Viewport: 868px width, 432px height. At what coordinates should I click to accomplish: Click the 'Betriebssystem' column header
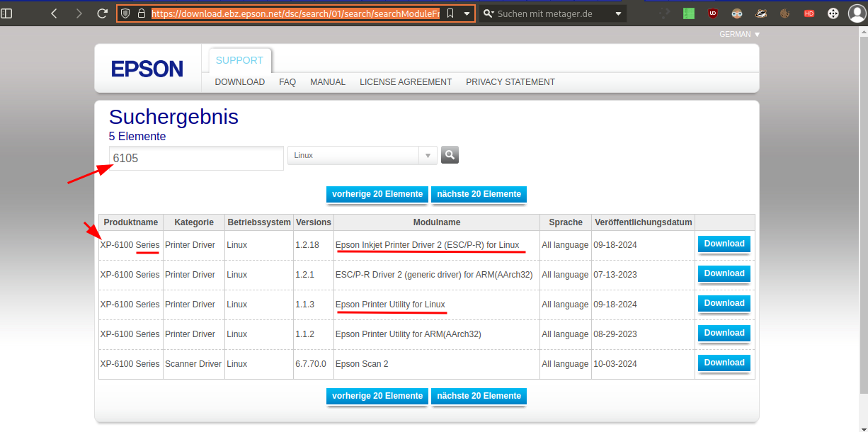[259, 222]
